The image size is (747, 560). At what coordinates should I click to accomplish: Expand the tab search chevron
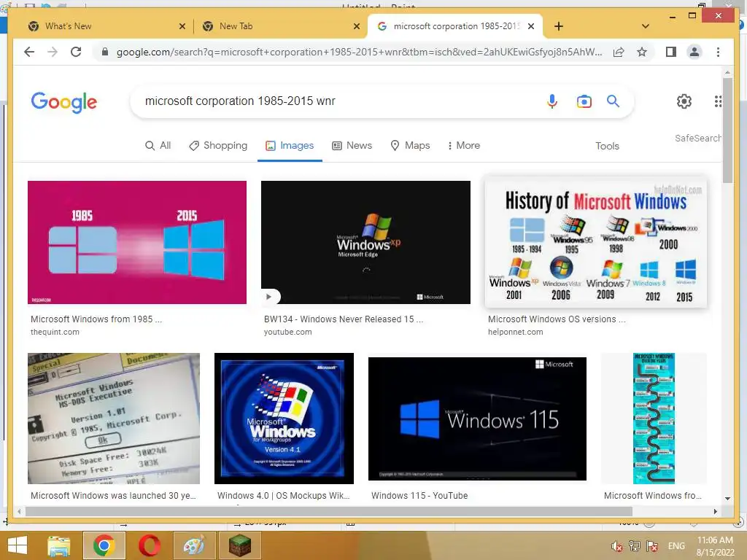pos(646,26)
